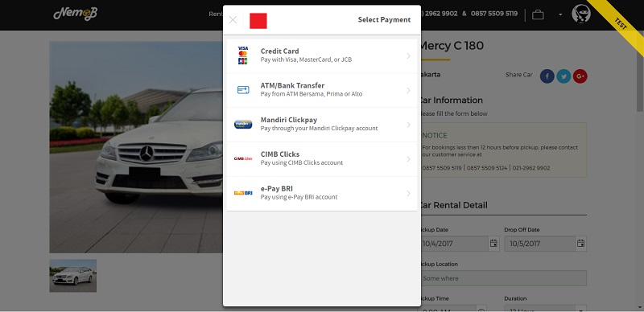Click the red merchant logo square
This screenshot has width=644, height=312.
coord(258,21)
